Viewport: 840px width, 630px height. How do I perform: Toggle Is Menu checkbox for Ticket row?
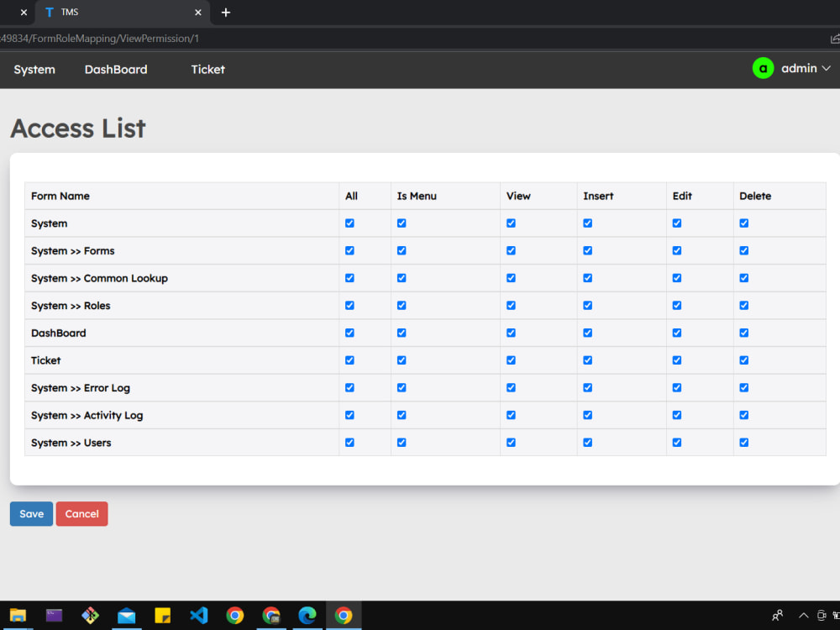(x=402, y=360)
